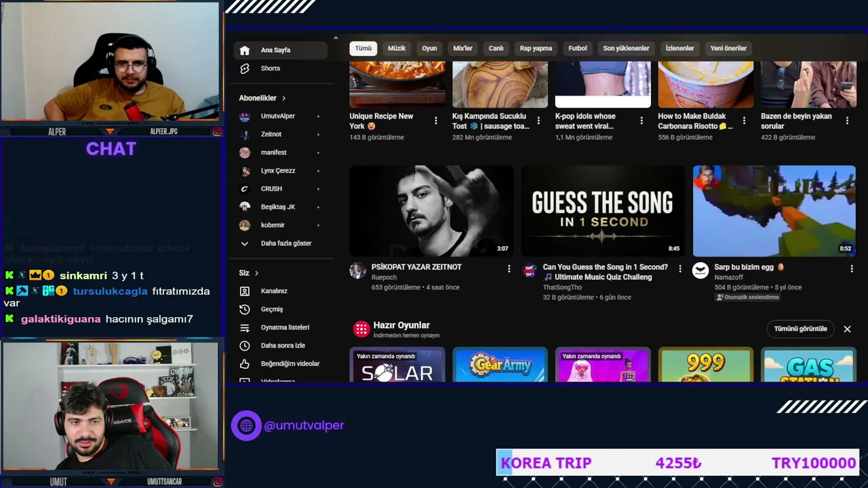Open the Namazoff channel name link

(x=730, y=277)
